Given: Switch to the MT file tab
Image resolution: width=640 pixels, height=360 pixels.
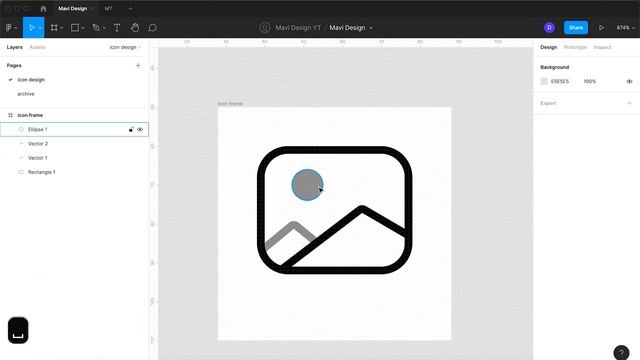Looking at the screenshot, I should [x=109, y=9].
